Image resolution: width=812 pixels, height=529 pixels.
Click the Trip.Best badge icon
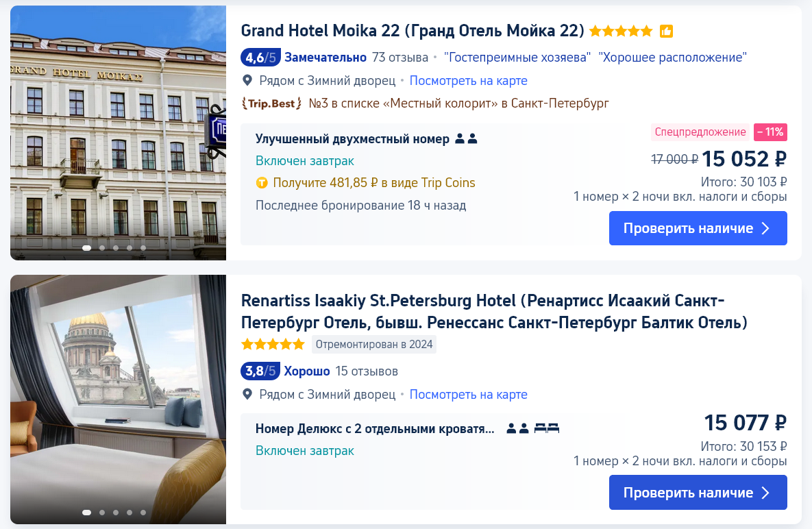[271, 103]
